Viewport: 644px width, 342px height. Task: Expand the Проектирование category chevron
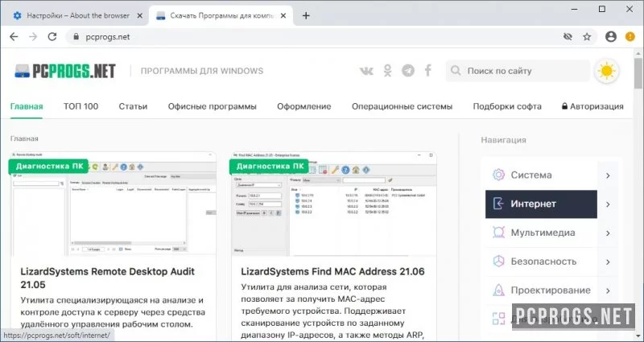[x=609, y=290]
